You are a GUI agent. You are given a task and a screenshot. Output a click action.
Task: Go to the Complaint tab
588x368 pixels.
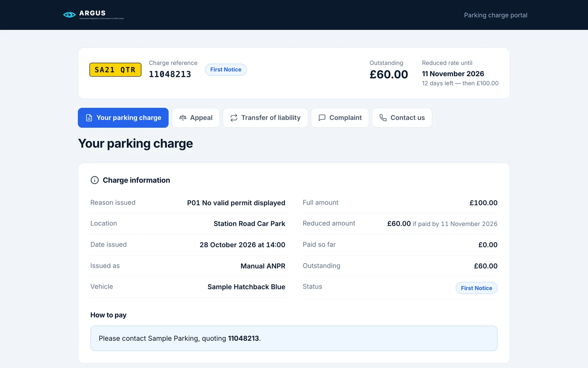click(x=340, y=118)
